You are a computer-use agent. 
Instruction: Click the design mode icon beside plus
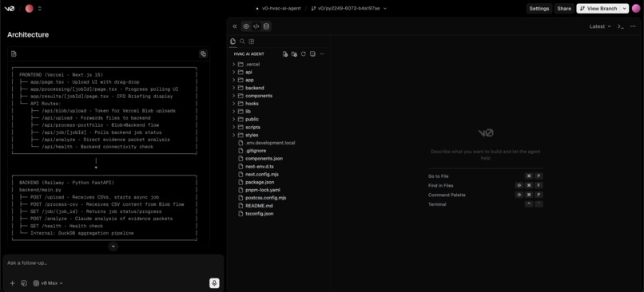24,283
